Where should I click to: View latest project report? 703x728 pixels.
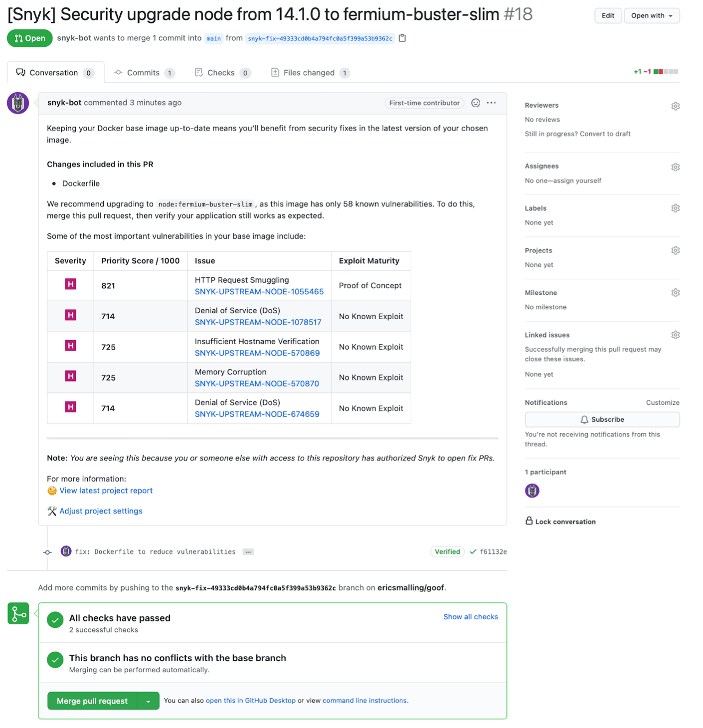[106, 490]
